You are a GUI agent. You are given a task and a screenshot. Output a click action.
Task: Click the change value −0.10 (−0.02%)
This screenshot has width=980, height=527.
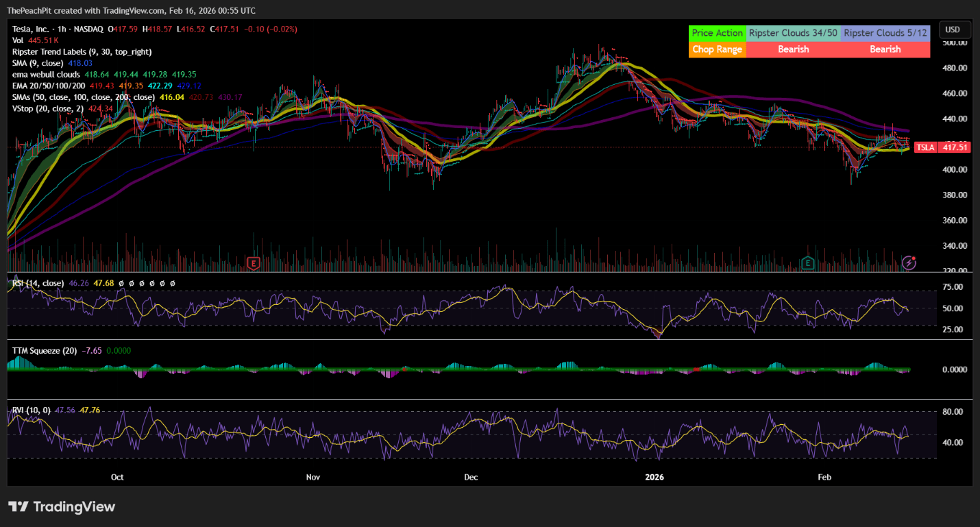point(269,29)
